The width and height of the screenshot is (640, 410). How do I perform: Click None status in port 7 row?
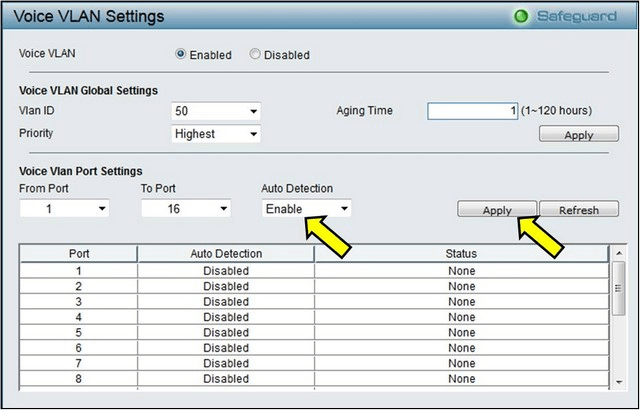[462, 363]
